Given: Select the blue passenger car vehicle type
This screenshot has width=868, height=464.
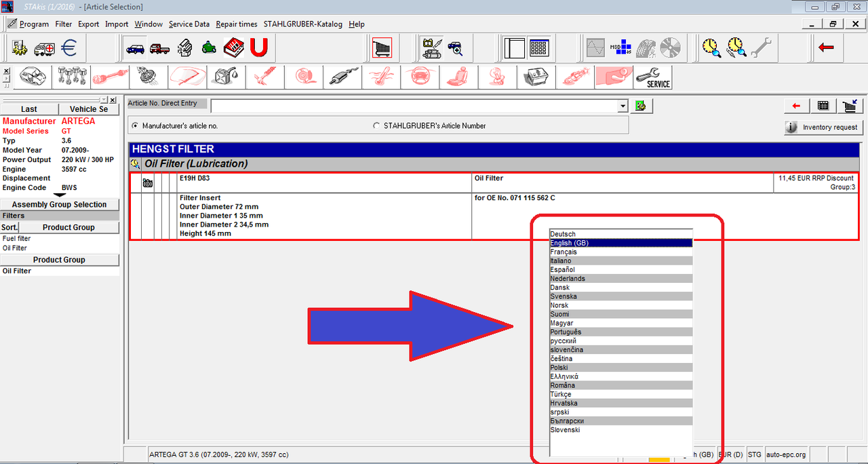Looking at the screenshot, I should (135, 48).
